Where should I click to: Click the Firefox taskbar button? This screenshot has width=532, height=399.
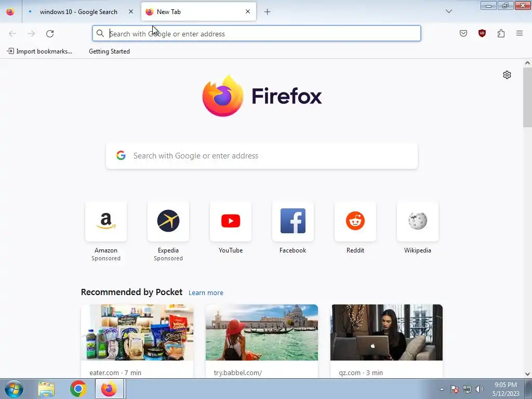point(109,389)
